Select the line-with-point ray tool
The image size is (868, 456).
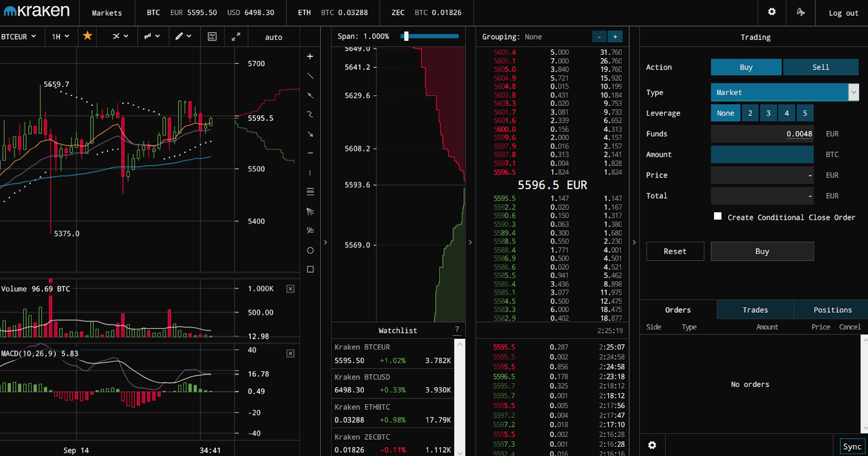point(310,96)
